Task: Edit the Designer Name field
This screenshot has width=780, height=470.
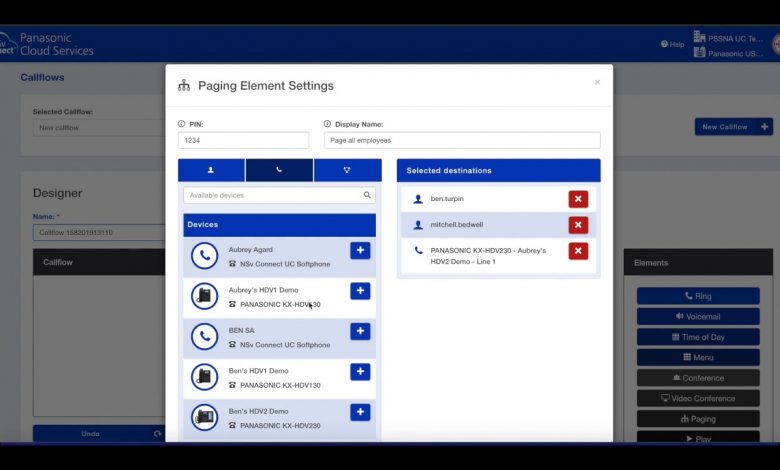Action: click(x=99, y=232)
